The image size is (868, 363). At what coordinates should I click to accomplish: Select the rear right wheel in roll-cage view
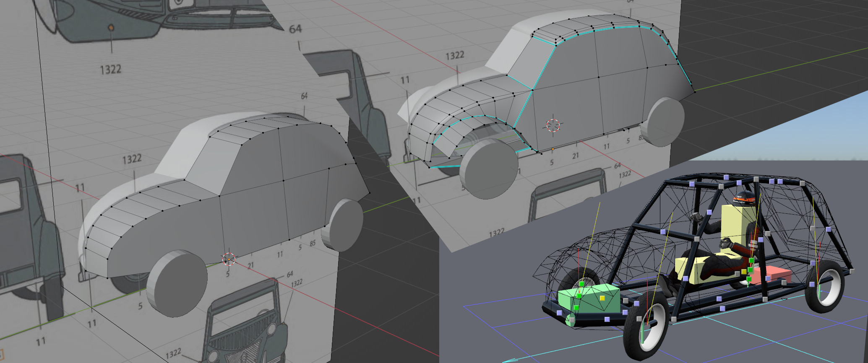tap(825, 286)
